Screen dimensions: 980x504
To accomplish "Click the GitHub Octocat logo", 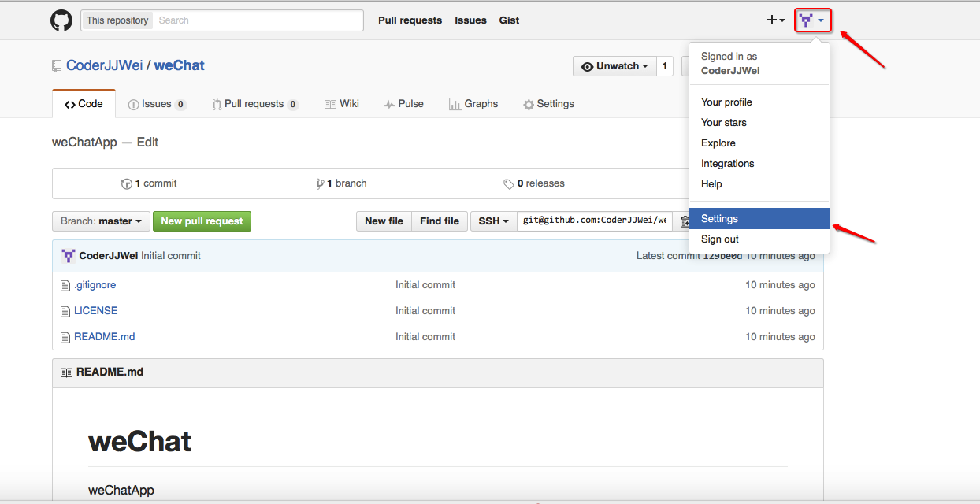I will [x=61, y=20].
